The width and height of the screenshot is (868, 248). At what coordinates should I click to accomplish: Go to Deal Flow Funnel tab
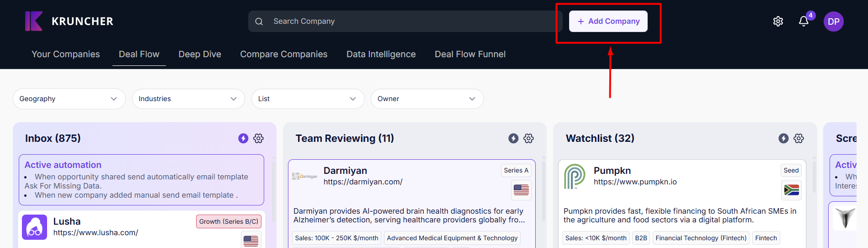pyautogui.click(x=470, y=54)
